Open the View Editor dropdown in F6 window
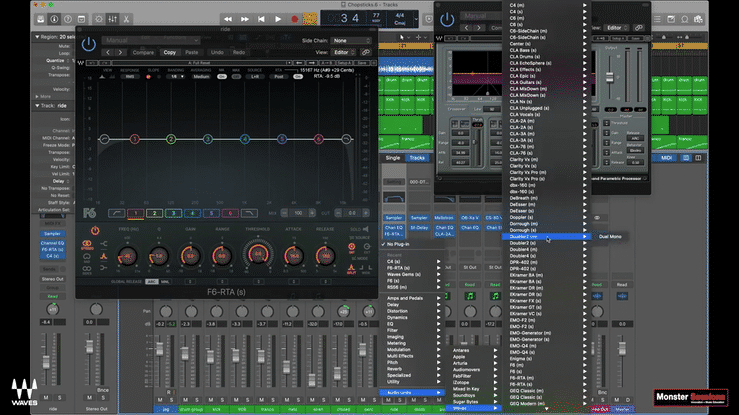Viewport: 739px width, 415px height. point(344,52)
